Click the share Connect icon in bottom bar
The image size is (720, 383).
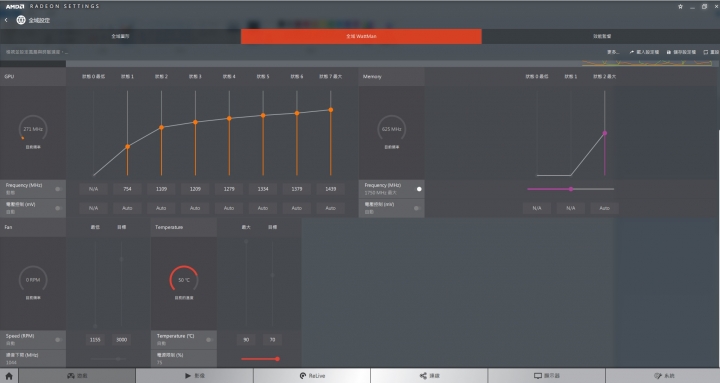423,376
